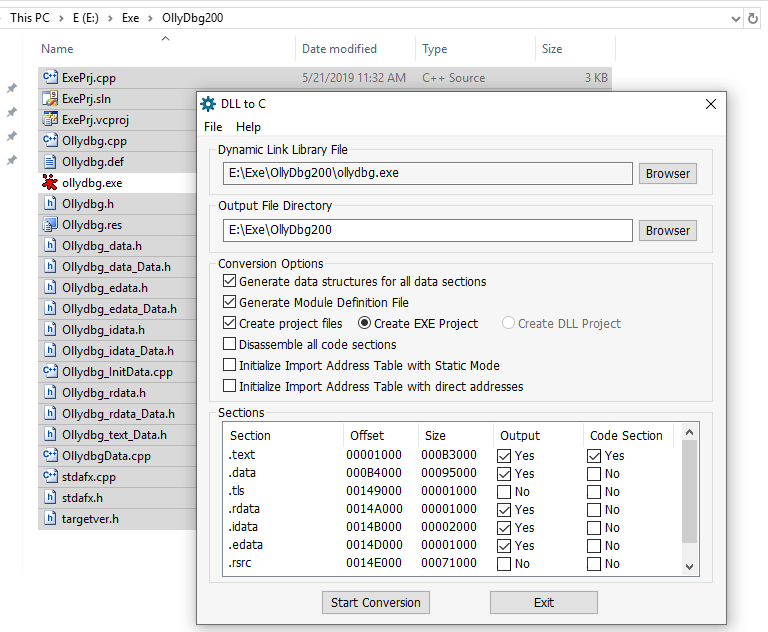This screenshot has width=768, height=632.
Task: Uncheck Create project files option
Action: tap(229, 323)
